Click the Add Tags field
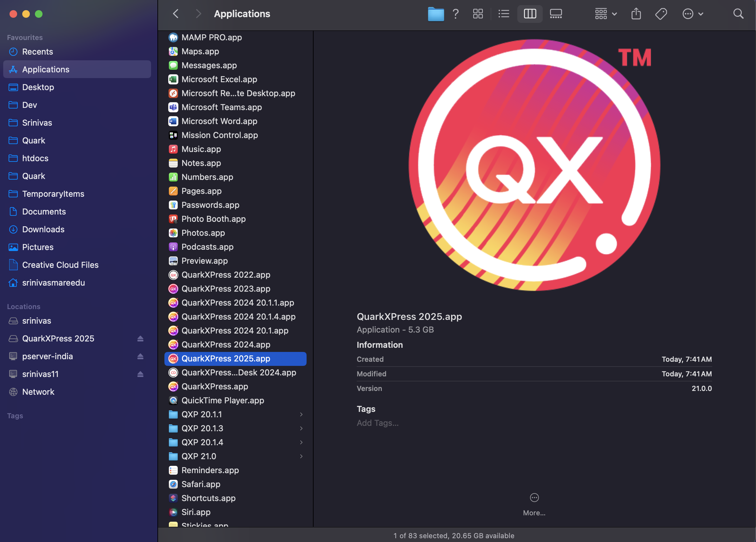756x542 pixels. (377, 423)
